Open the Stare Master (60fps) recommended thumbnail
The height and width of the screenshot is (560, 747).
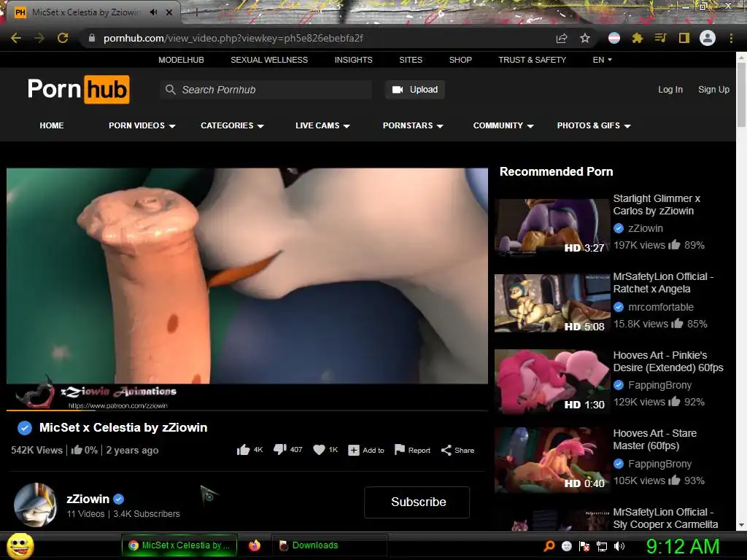(x=551, y=459)
